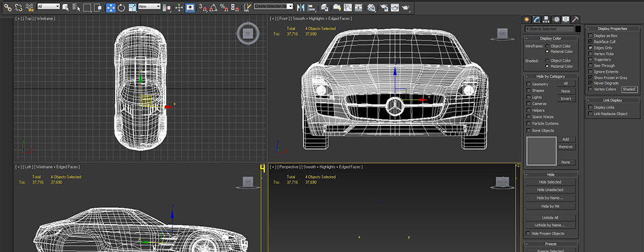Switch to the Motion command panel tab
The image size is (644, 252).
pyautogui.click(x=556, y=20)
